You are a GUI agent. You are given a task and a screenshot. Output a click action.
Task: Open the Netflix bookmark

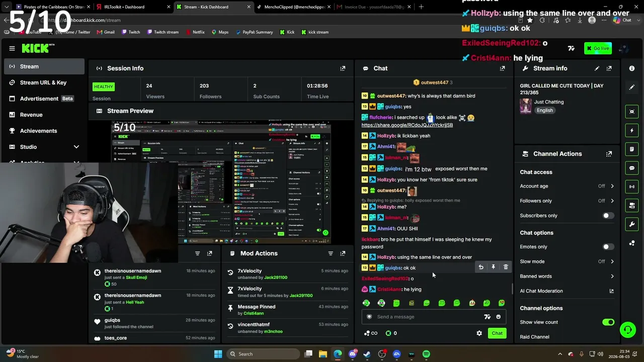coord(195,32)
